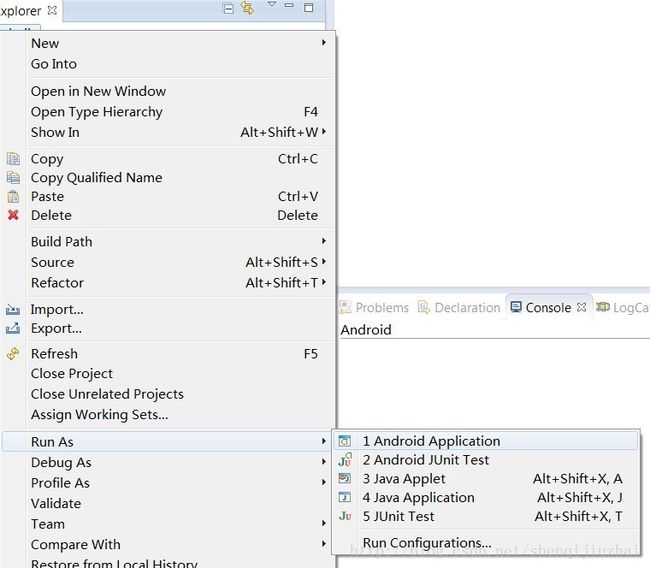Click the Ctrl+C shortcut text
This screenshot has width=650, height=568.
click(298, 159)
